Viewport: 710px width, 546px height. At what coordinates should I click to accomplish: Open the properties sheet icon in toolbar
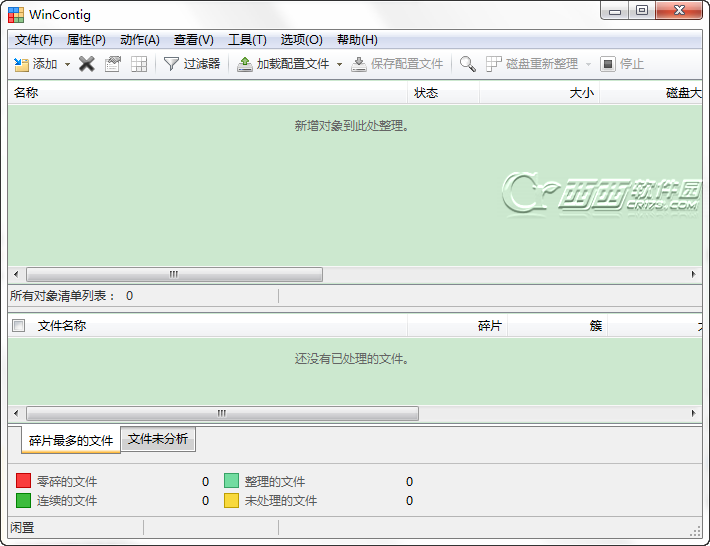coord(113,64)
